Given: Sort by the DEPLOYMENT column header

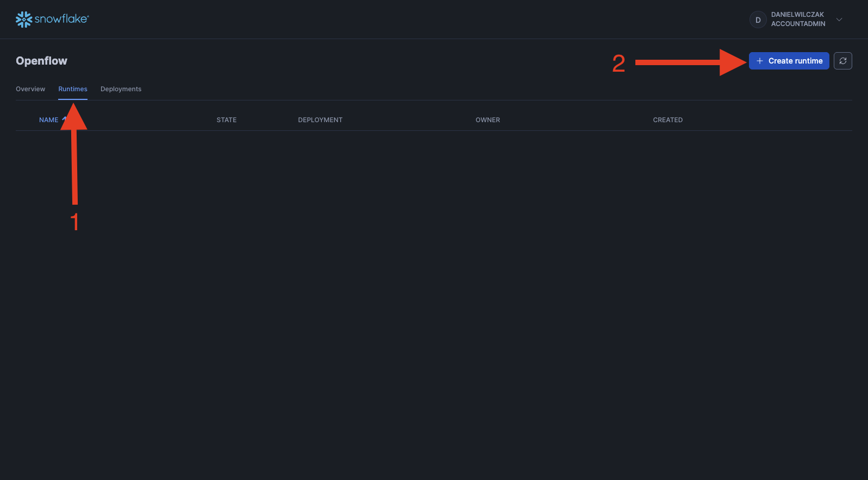Looking at the screenshot, I should 320,120.
